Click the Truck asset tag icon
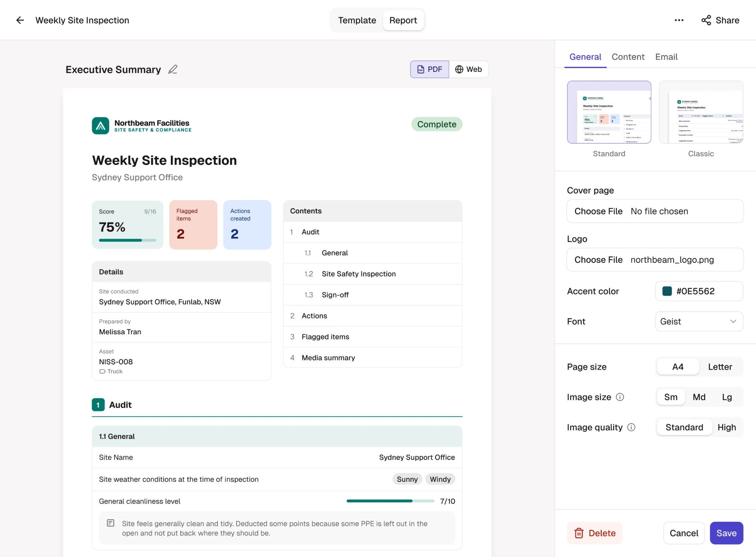 click(102, 371)
